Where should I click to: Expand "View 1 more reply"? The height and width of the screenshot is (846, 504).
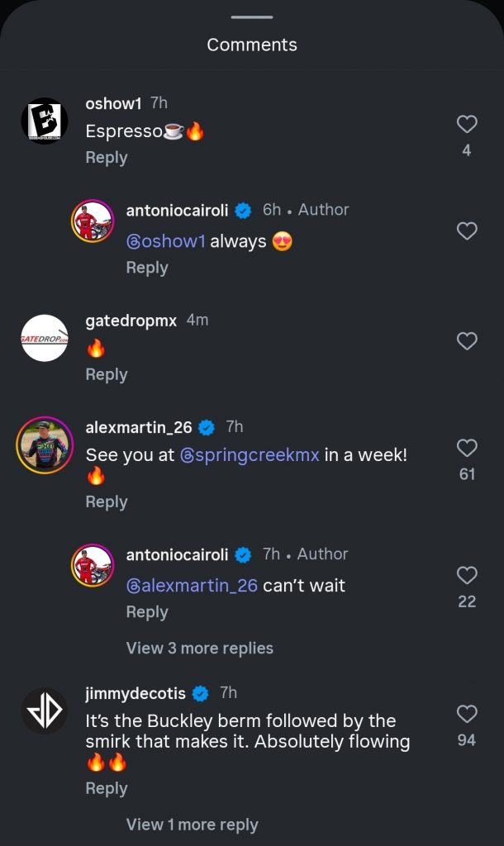click(192, 825)
